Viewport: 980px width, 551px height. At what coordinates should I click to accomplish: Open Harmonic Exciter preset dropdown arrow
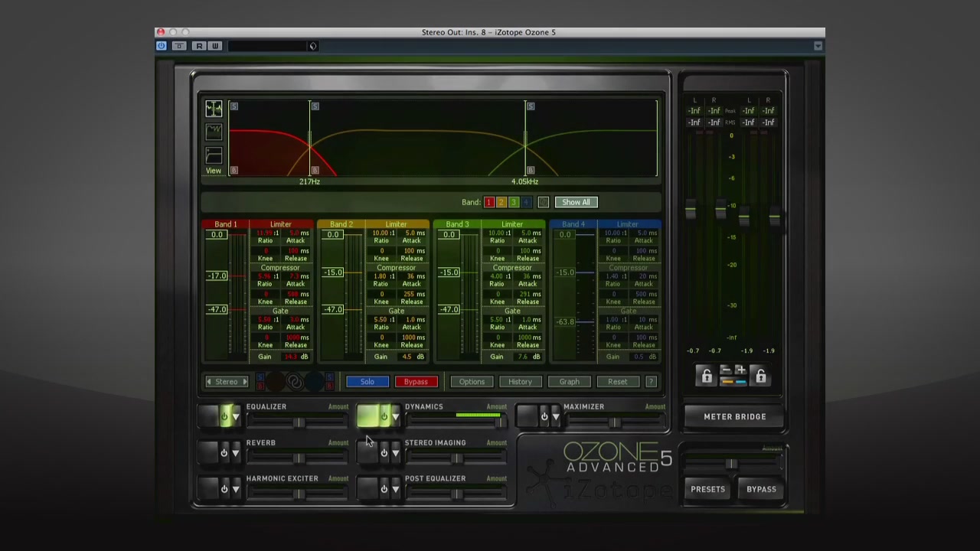pos(236,489)
